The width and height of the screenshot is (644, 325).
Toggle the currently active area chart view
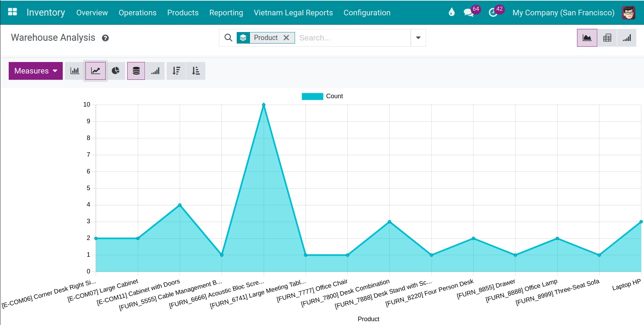(587, 38)
